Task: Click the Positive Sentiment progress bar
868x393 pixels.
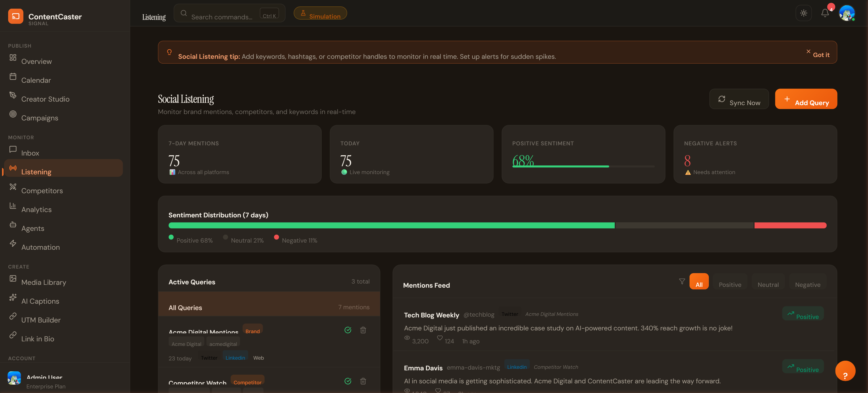Action: (583, 166)
